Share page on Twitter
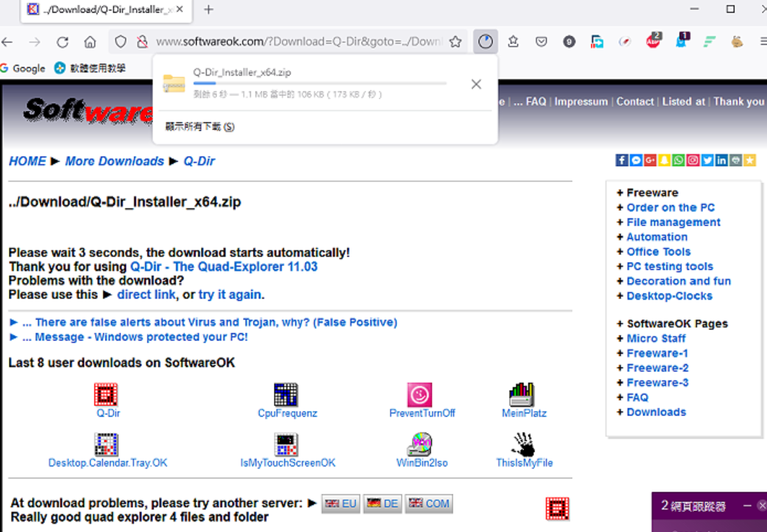 [707, 160]
